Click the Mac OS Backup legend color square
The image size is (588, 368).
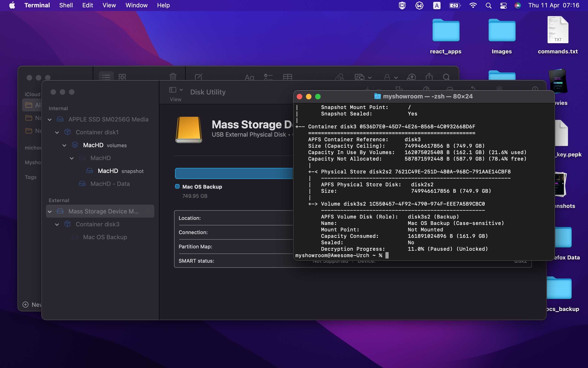click(x=177, y=187)
